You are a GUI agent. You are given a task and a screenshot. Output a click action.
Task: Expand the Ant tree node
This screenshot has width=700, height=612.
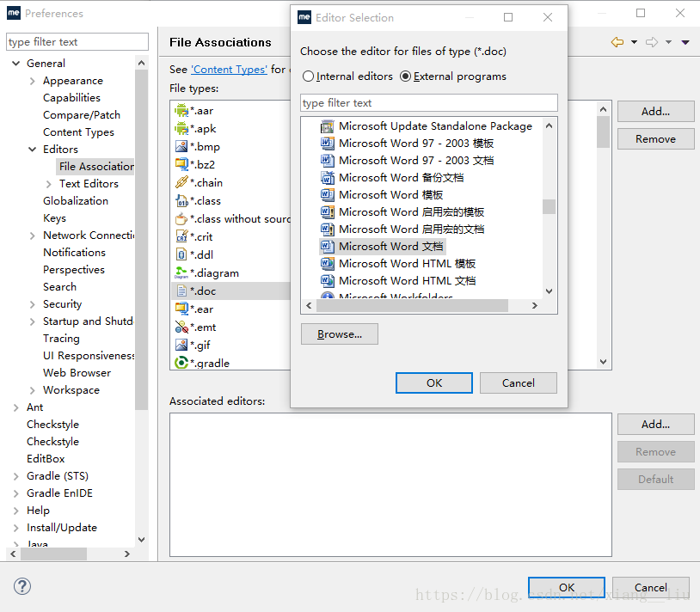pos(16,407)
